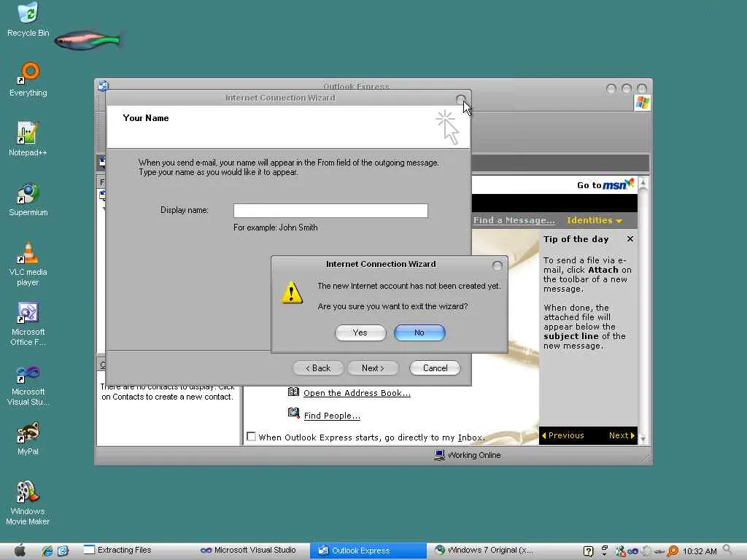
Task: Launch Microsoft Visual Studio desktop shortcut
Action: tap(28, 384)
